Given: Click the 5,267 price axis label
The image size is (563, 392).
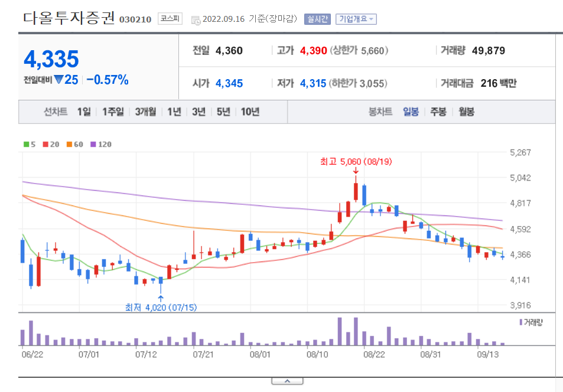Looking at the screenshot, I should [520, 152].
